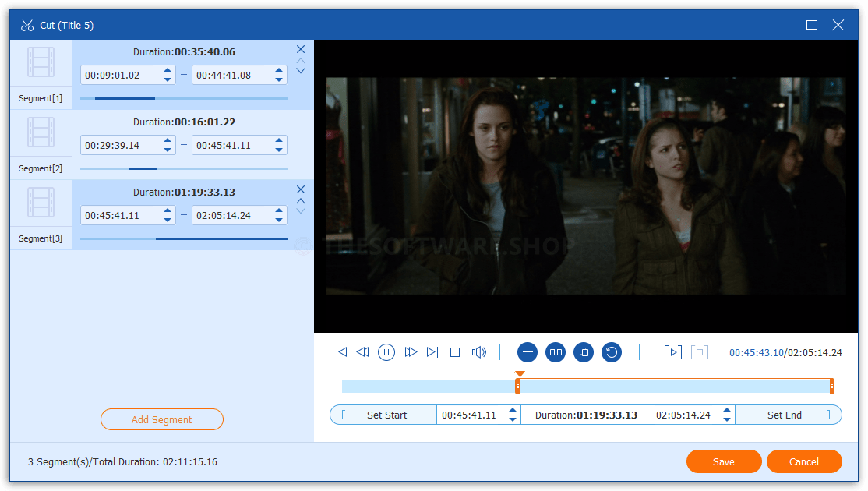Screen dimensions: 868x491
Task: Click the blue circular reset icon
Action: (612, 352)
